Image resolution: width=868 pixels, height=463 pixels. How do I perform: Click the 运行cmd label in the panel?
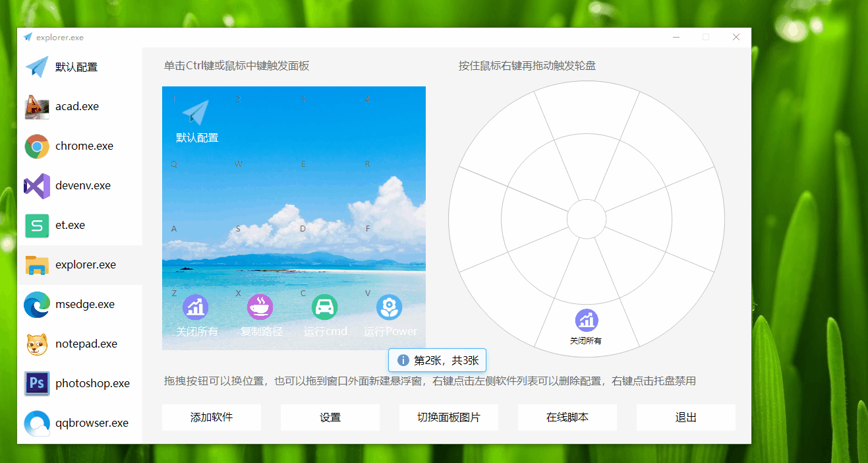click(x=325, y=331)
